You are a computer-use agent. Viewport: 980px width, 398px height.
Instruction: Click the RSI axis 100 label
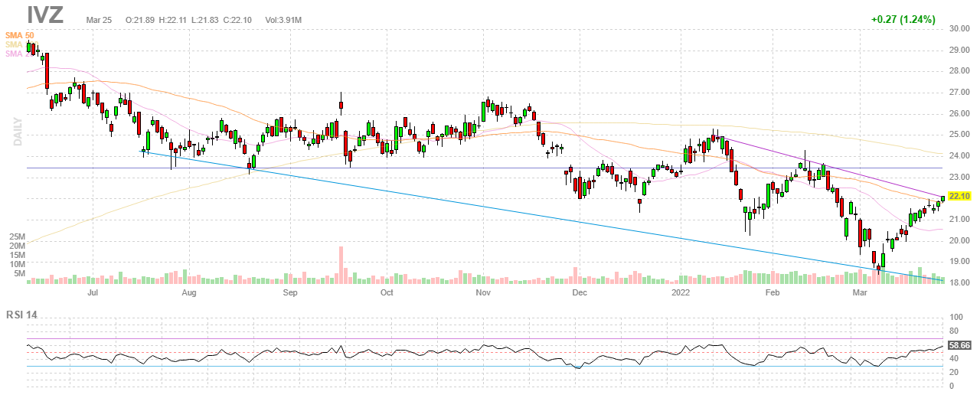pyautogui.click(x=956, y=317)
